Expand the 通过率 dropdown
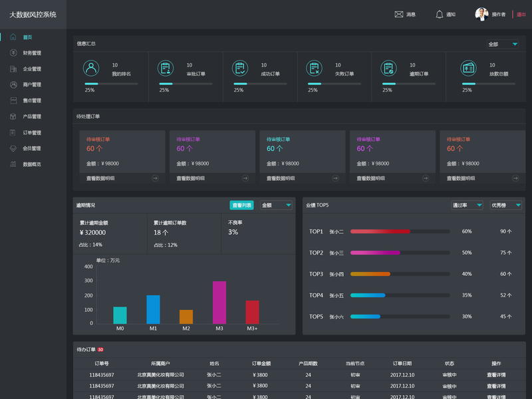532x399 pixels. click(467, 205)
